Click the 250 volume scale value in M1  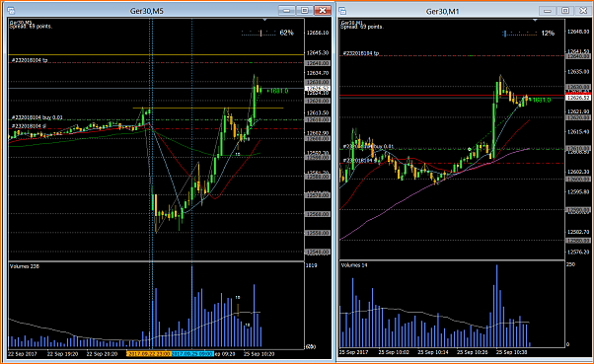click(x=570, y=264)
